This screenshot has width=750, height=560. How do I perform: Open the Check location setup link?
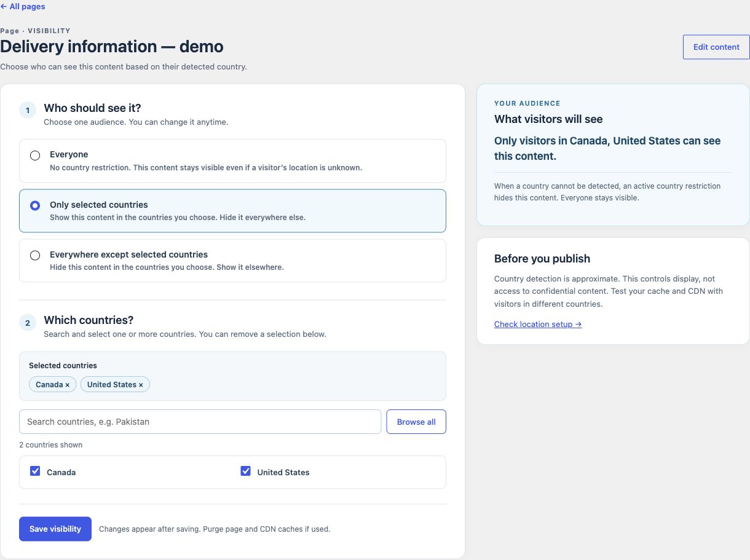coord(538,324)
